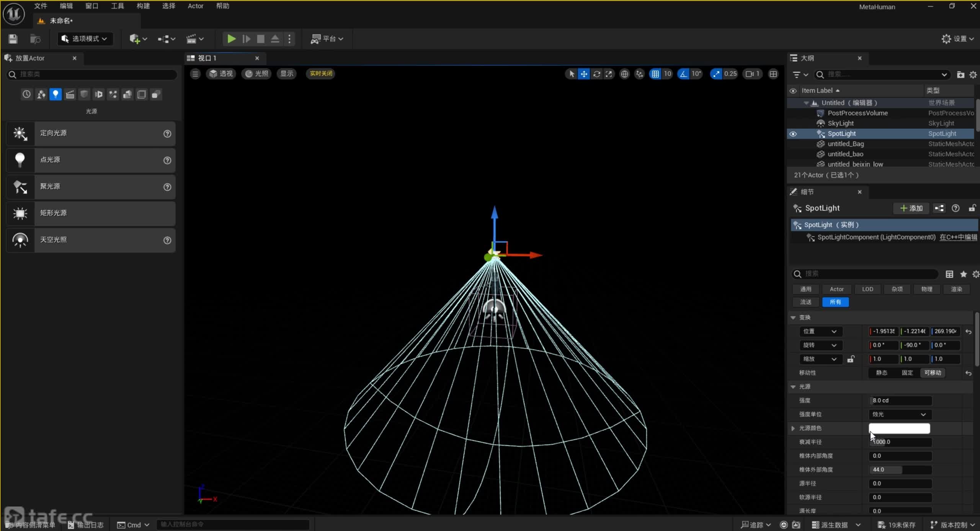This screenshot has height=531, width=980.
Task: Select PostProcessVolume in the outliner
Action: pyautogui.click(x=857, y=113)
